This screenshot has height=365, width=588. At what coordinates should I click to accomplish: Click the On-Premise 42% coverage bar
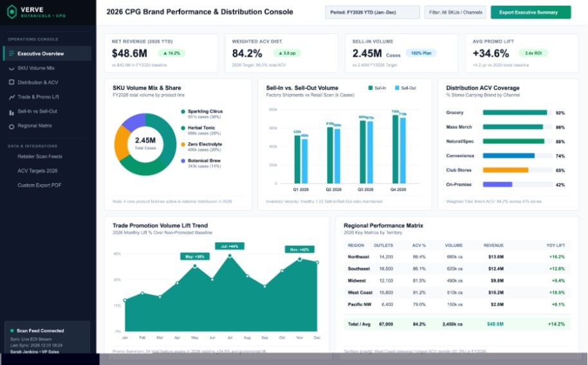pos(497,185)
